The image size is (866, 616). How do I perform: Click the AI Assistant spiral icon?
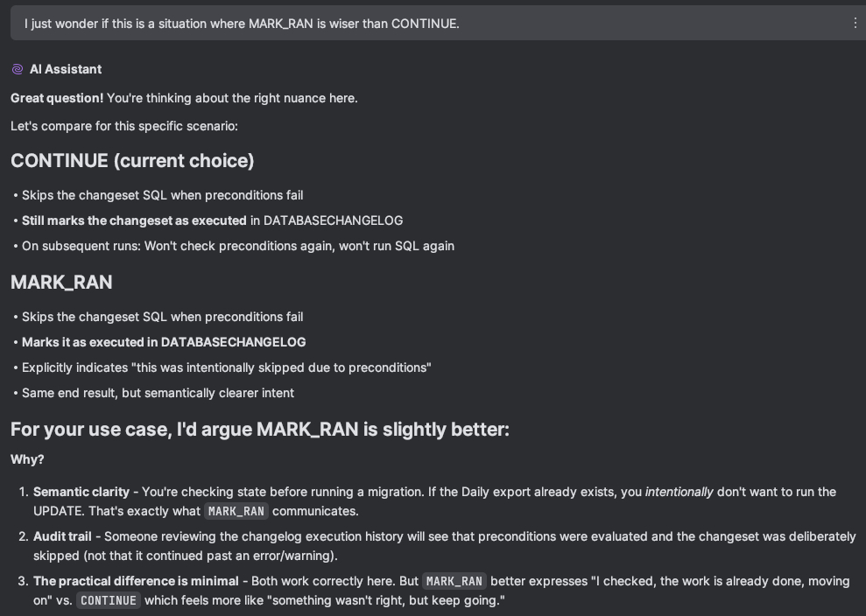[18, 69]
